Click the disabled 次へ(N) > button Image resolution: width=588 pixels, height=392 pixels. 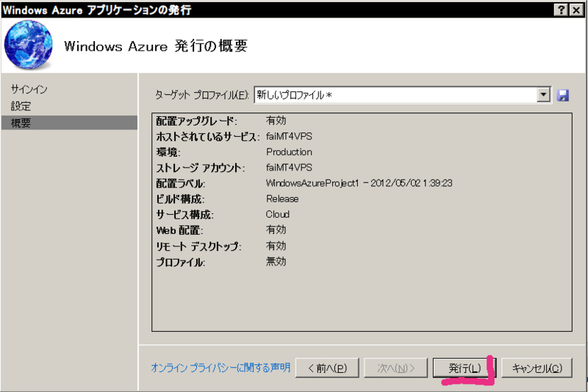(x=395, y=368)
